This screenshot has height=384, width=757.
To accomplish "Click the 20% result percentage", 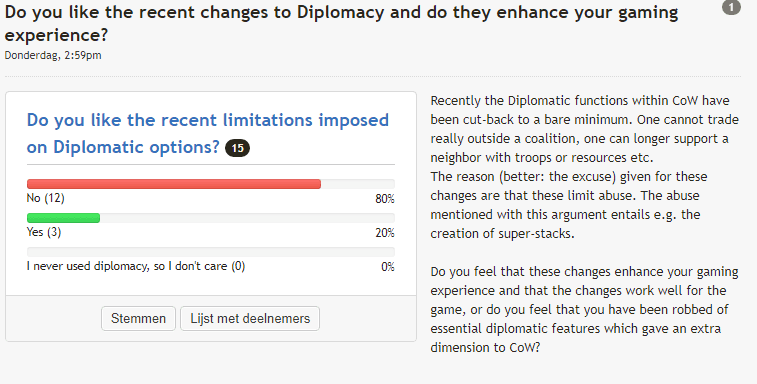I will pyautogui.click(x=385, y=233).
